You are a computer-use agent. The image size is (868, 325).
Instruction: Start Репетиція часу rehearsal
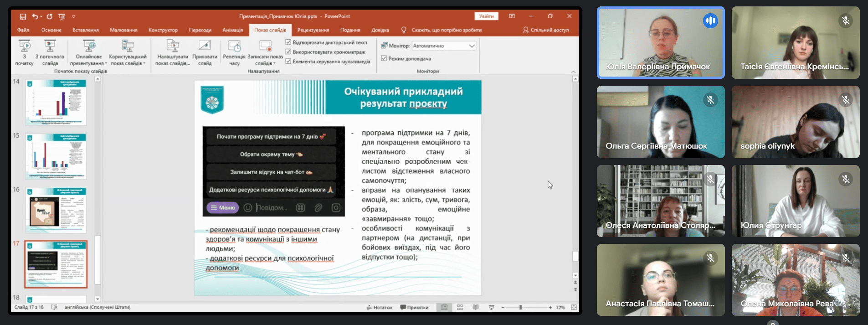coord(234,53)
